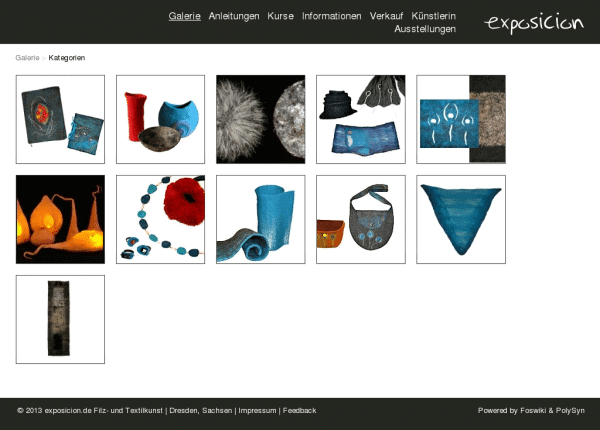View the felt handbag thumbnail

tap(360, 219)
